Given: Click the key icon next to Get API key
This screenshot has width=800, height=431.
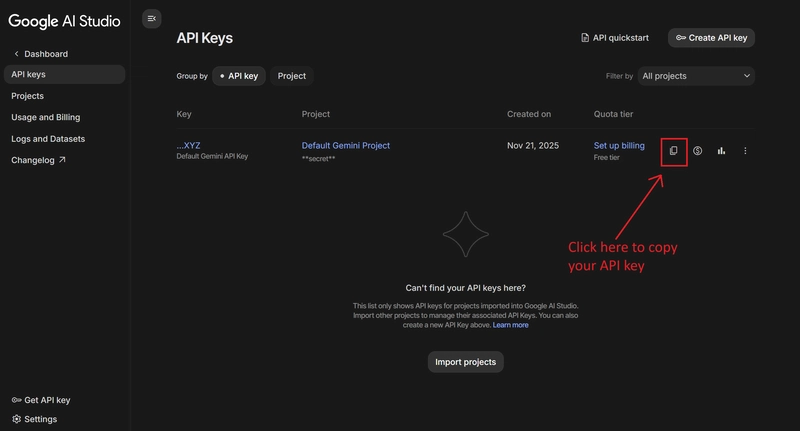Looking at the screenshot, I should tap(16, 400).
